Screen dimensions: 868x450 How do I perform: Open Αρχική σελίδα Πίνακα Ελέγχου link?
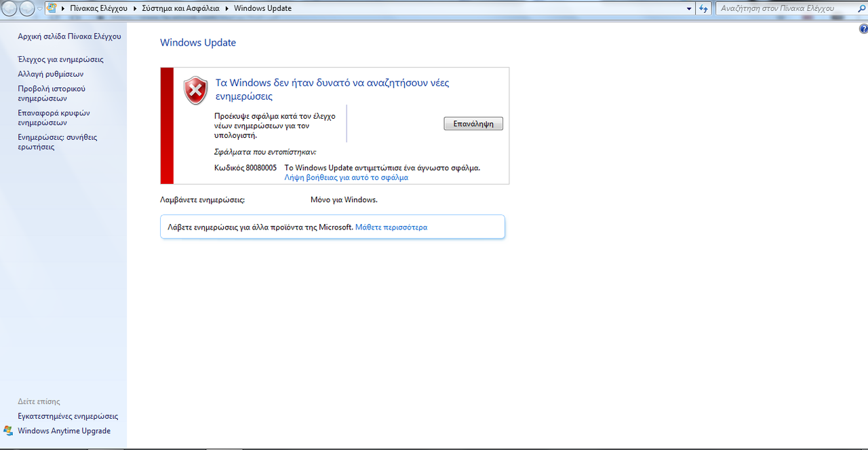coord(69,37)
